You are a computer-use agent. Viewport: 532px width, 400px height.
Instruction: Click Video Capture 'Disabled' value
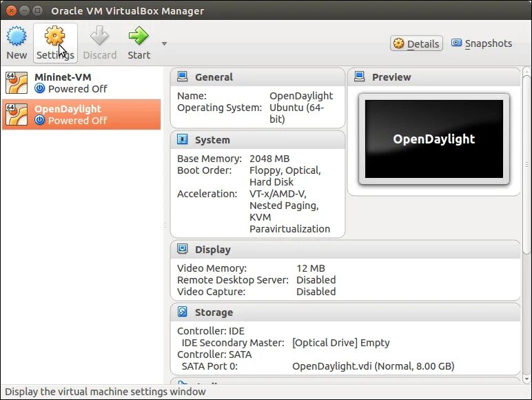pyautogui.click(x=316, y=292)
